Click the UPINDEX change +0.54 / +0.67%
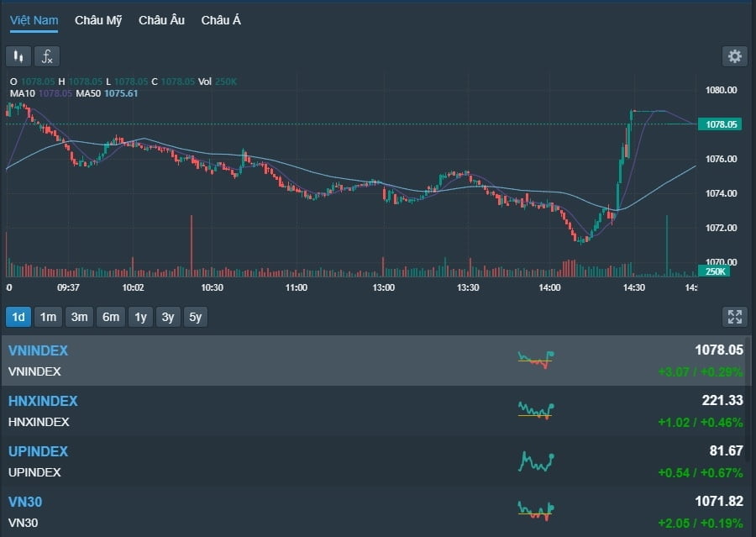Image resolution: width=756 pixels, height=537 pixels. point(701,473)
